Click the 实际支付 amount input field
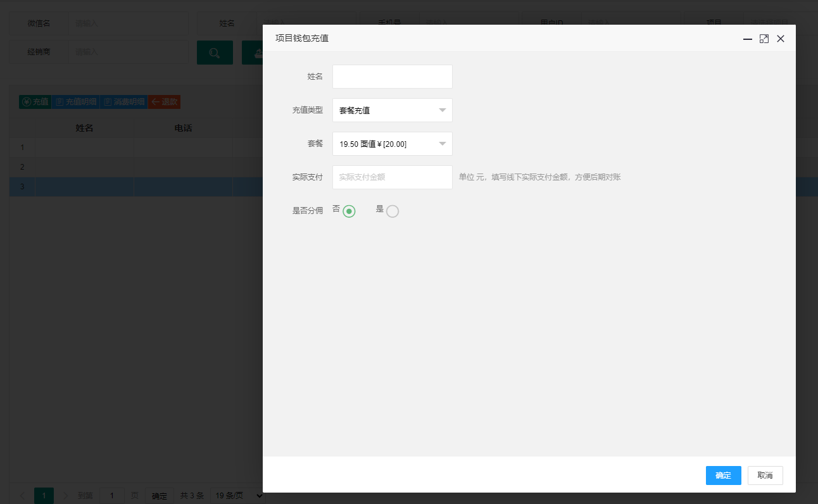The image size is (818, 504). point(393,177)
